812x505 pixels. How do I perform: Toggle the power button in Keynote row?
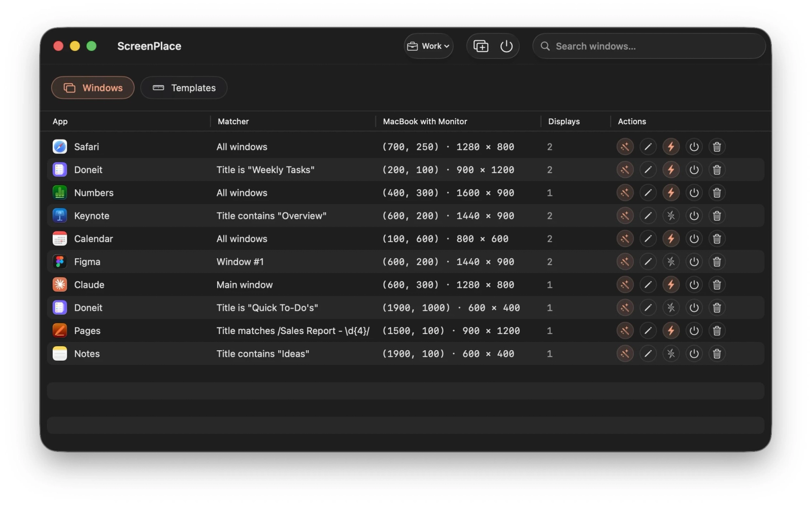click(x=694, y=216)
